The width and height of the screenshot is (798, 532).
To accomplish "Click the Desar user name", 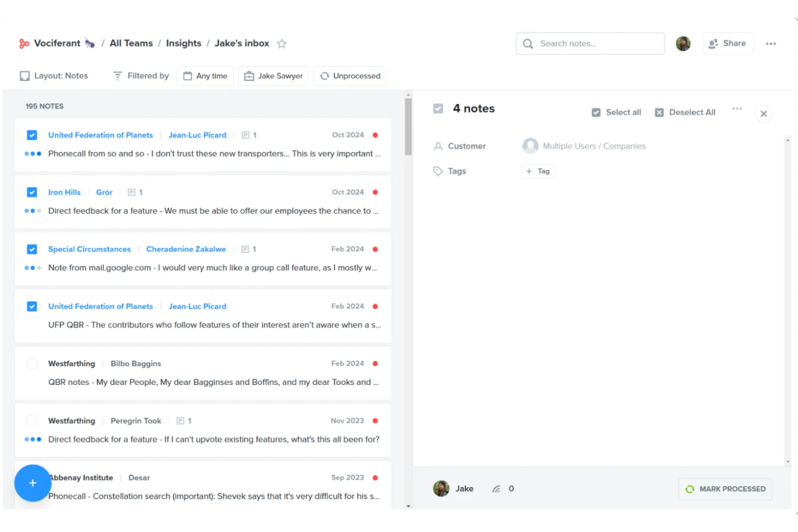I will pyautogui.click(x=139, y=478).
